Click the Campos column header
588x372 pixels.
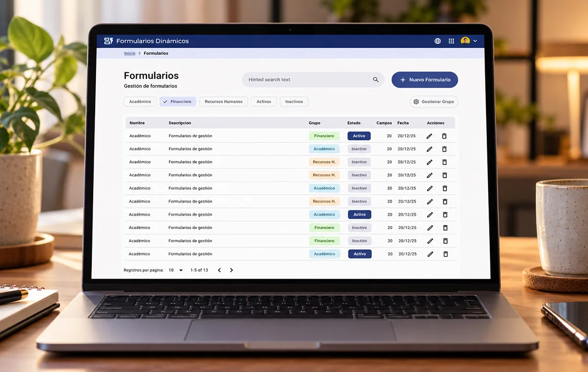[384, 123]
